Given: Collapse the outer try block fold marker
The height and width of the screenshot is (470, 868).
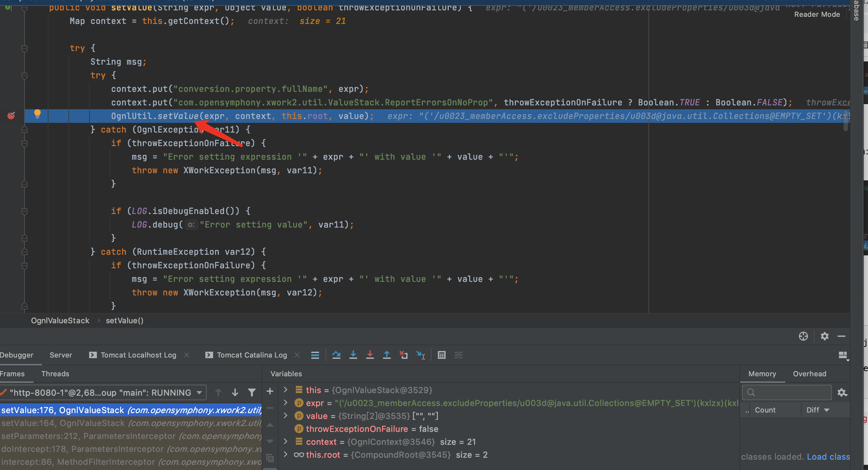Looking at the screenshot, I should click(x=24, y=48).
